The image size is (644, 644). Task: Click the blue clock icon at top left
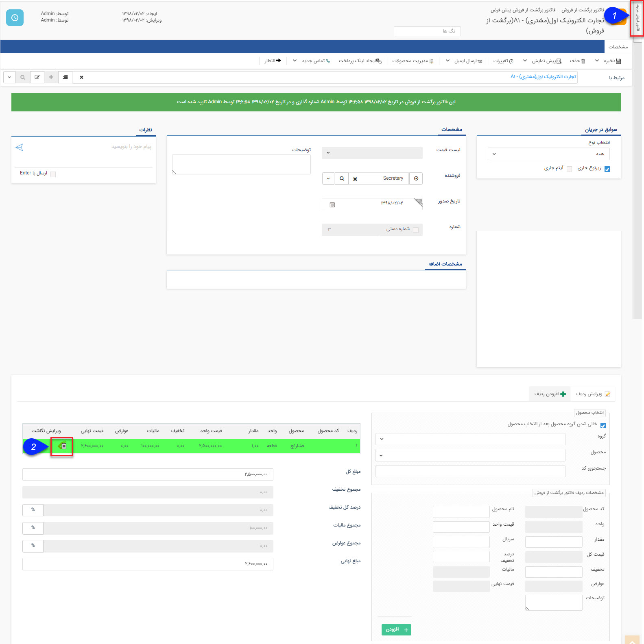[x=15, y=18]
